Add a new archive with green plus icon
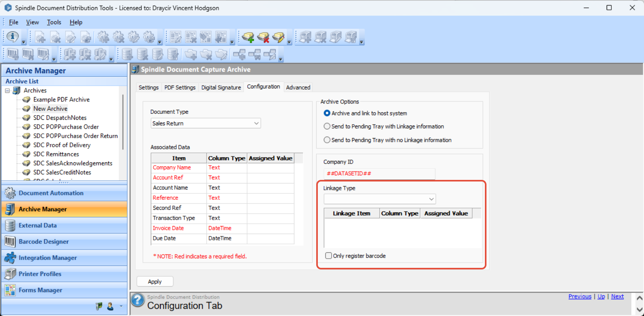Image resolution: width=644 pixels, height=316 pixels. [248, 37]
